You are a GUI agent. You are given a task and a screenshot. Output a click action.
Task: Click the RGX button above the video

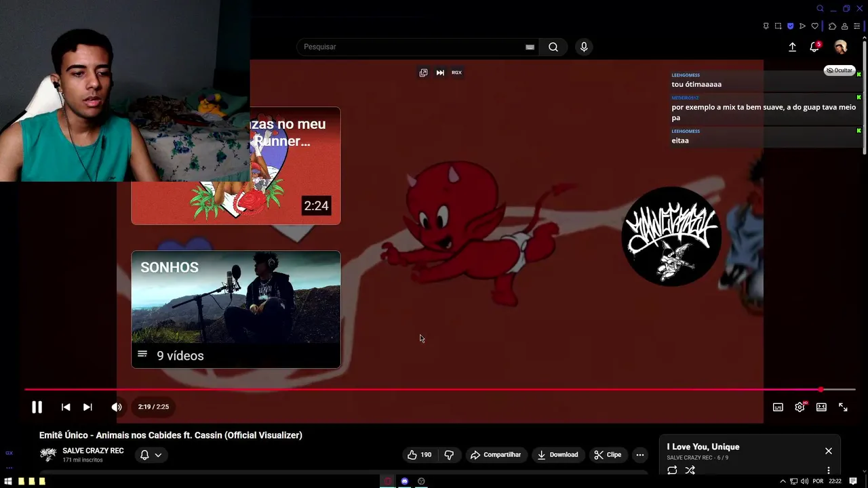click(x=456, y=73)
